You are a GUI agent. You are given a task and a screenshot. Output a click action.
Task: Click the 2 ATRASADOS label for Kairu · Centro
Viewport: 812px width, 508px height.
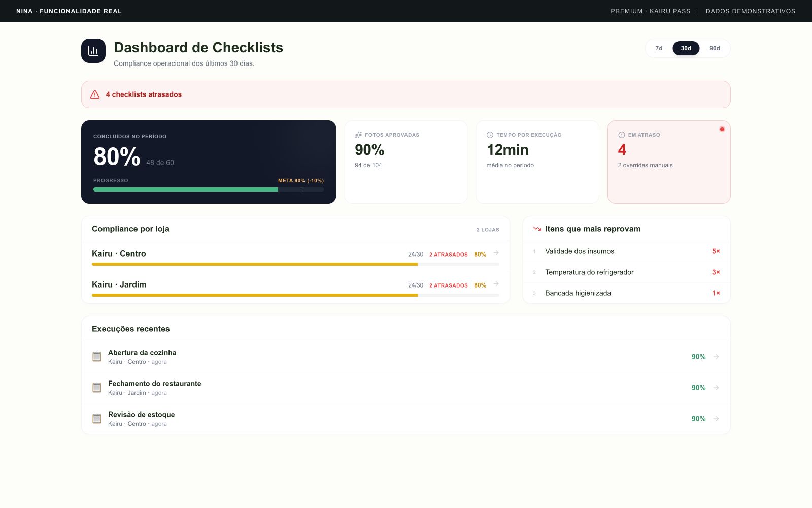[449, 255]
